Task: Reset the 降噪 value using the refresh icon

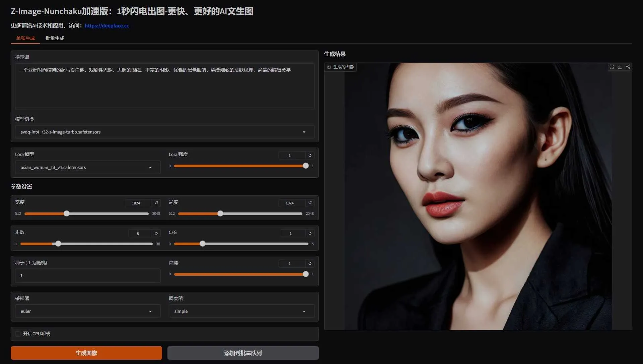Action: [310, 263]
